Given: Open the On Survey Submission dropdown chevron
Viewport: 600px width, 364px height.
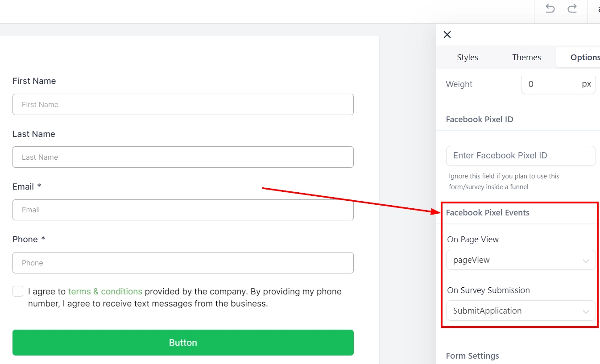Looking at the screenshot, I should click(586, 312).
